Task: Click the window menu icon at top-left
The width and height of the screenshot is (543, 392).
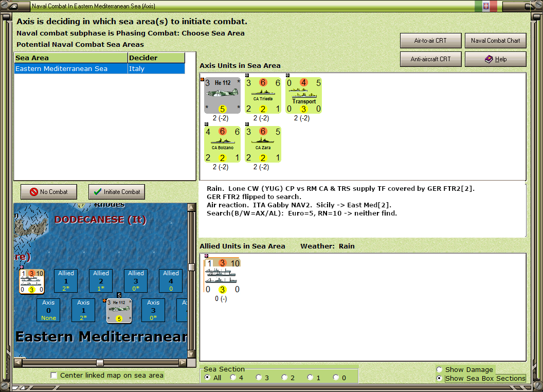Action: pos(14,6)
